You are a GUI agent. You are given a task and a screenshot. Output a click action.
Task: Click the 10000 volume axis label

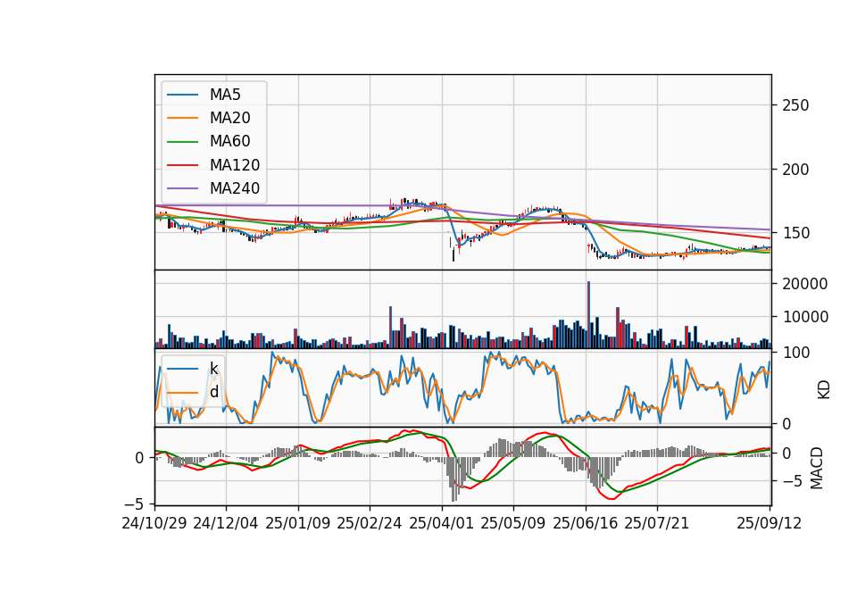click(804, 317)
